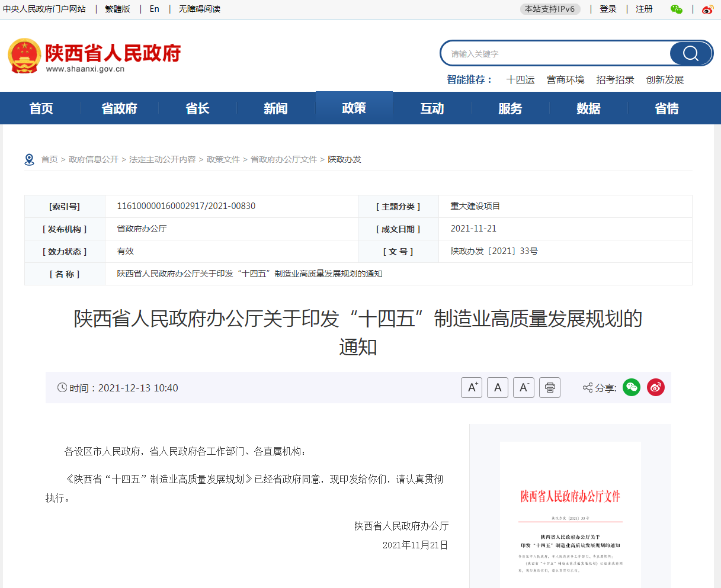The width and height of the screenshot is (721, 588).
Task: Share article via red Weibo icon
Action: point(655,388)
